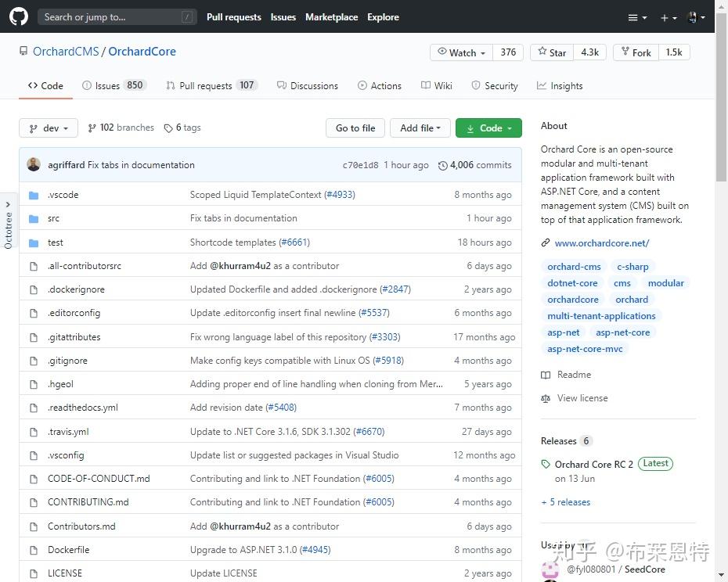Open the www.orchardcore.net link

point(602,242)
